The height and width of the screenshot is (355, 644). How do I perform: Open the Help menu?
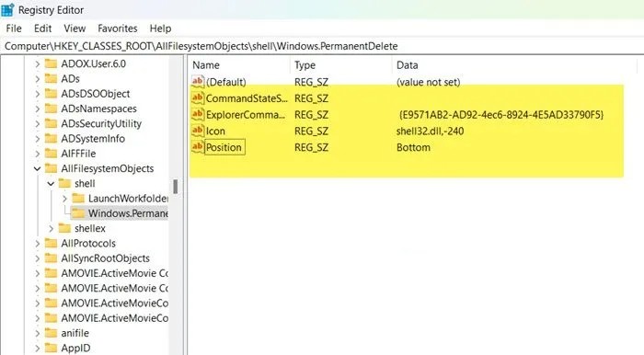160,29
